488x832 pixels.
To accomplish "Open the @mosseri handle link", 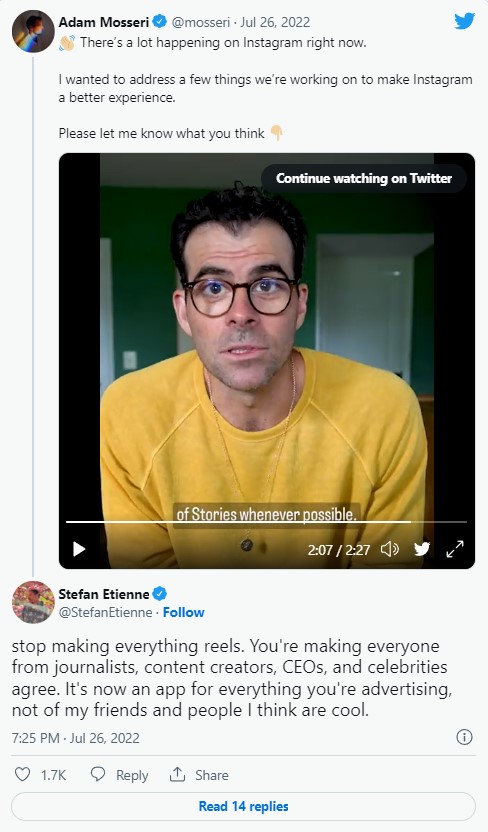I will click(201, 22).
